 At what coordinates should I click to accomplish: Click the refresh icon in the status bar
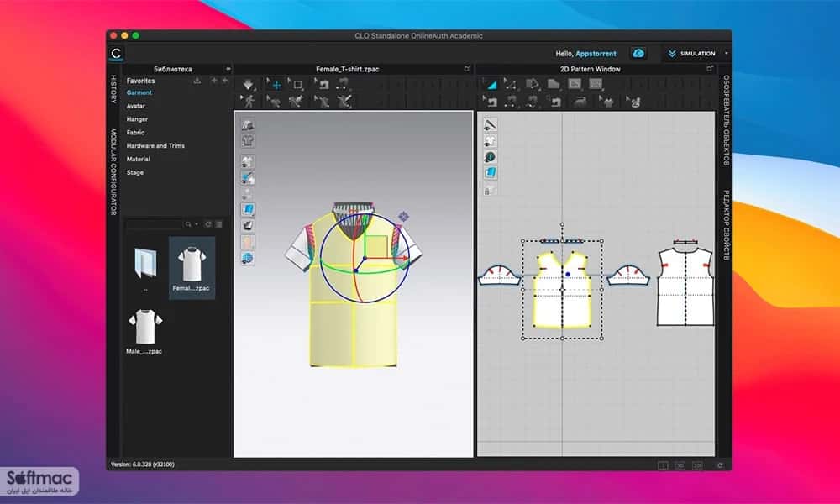720,465
